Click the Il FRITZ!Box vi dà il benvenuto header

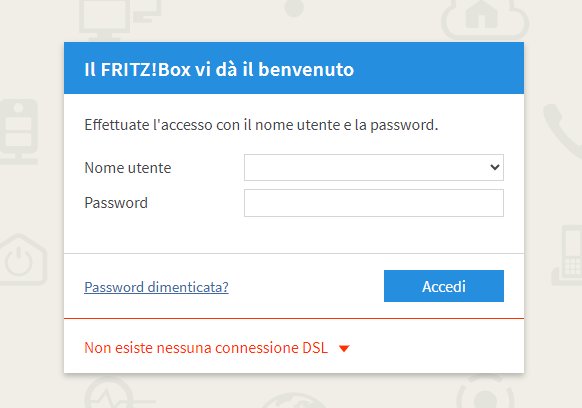click(x=219, y=69)
